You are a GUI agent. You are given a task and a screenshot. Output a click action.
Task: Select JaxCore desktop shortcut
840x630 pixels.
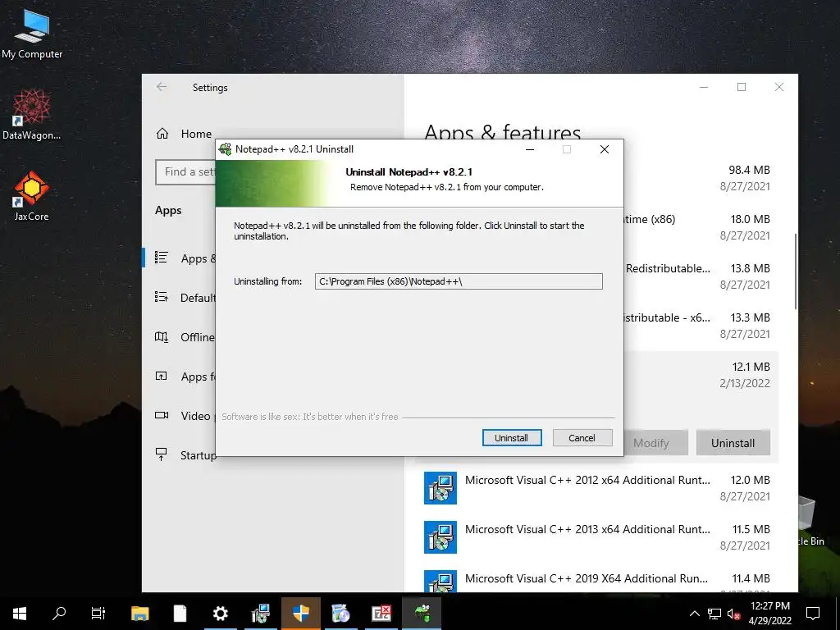[32, 196]
